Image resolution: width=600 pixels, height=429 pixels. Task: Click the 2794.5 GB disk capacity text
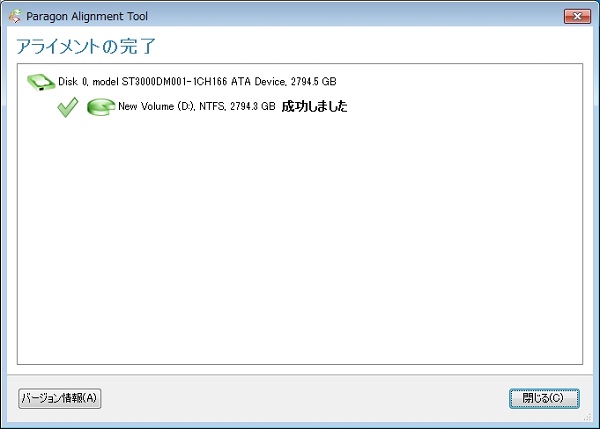313,82
